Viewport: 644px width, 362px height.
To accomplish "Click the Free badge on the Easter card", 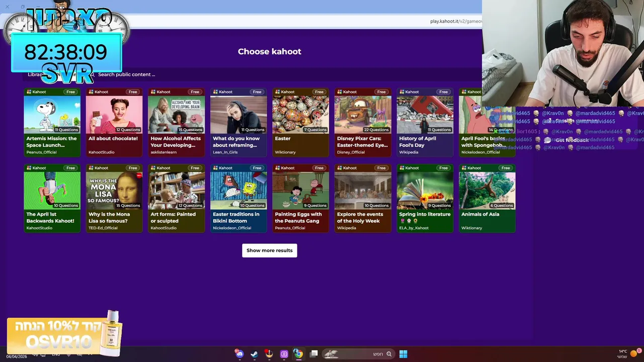I will coord(319,92).
